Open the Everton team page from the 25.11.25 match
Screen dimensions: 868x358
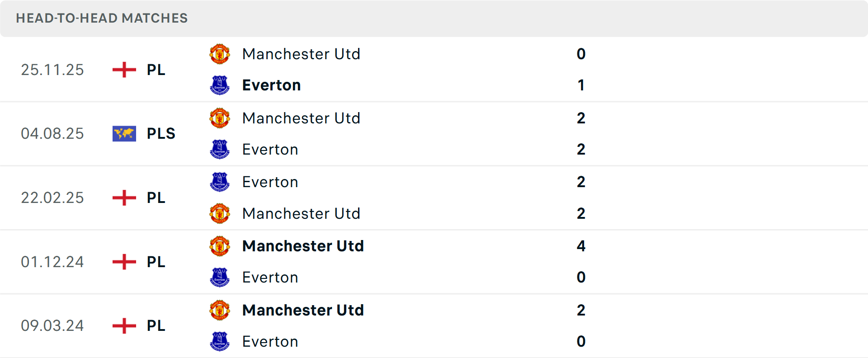(271, 85)
